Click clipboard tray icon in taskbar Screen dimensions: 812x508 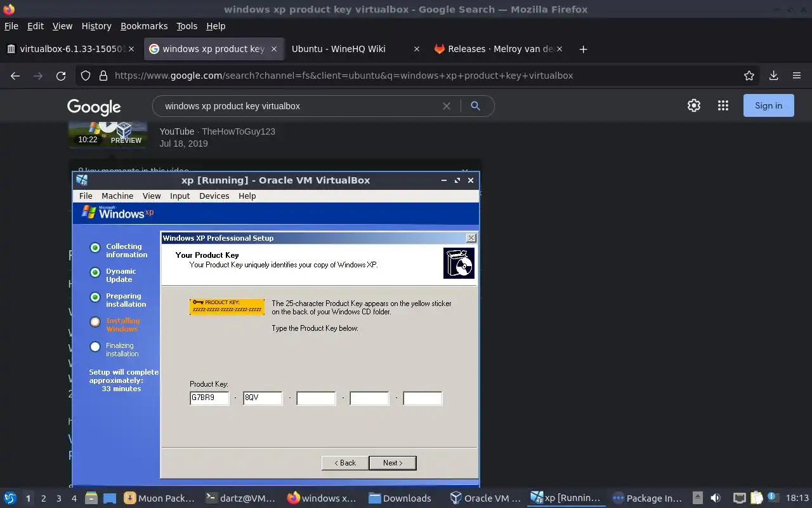coord(756,498)
